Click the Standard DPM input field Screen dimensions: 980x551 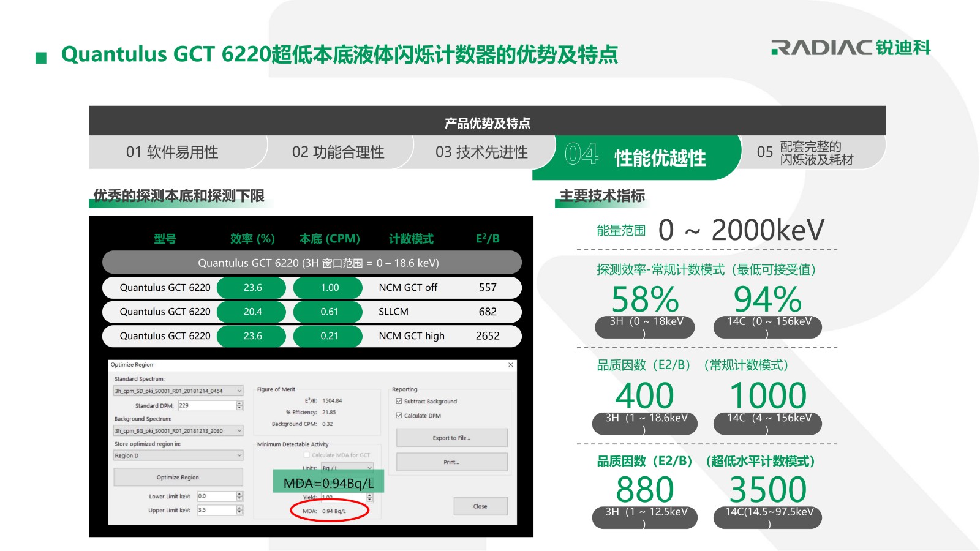207,406
